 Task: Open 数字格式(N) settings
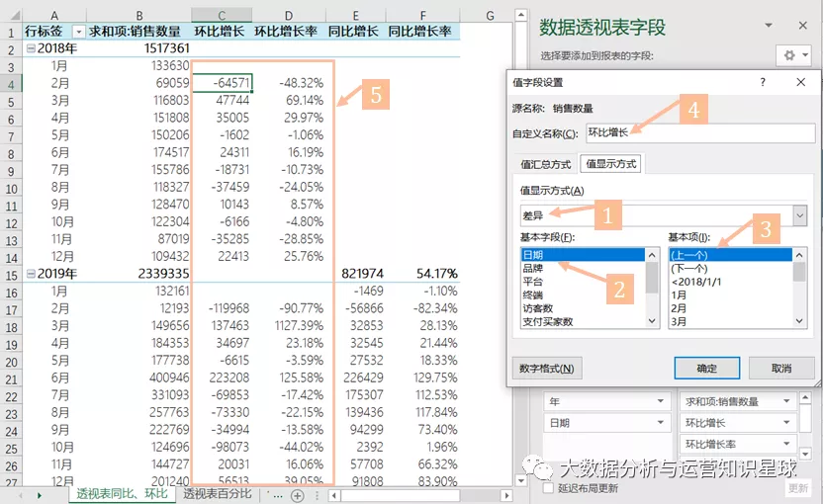546,369
